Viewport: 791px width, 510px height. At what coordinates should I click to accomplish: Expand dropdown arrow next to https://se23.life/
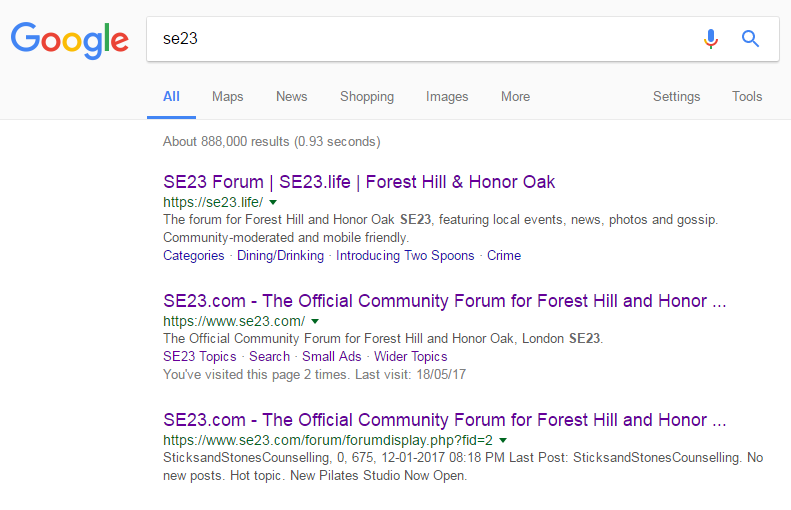pos(273,202)
